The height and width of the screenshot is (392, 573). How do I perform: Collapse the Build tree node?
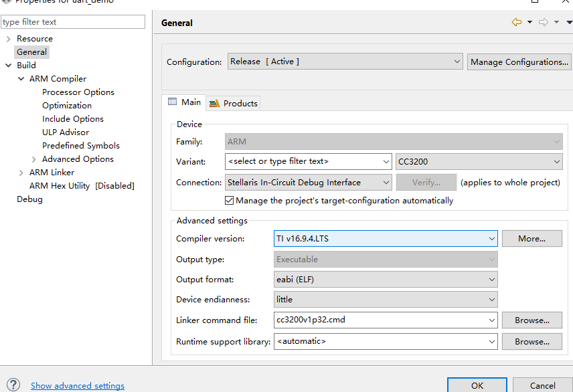(9, 66)
